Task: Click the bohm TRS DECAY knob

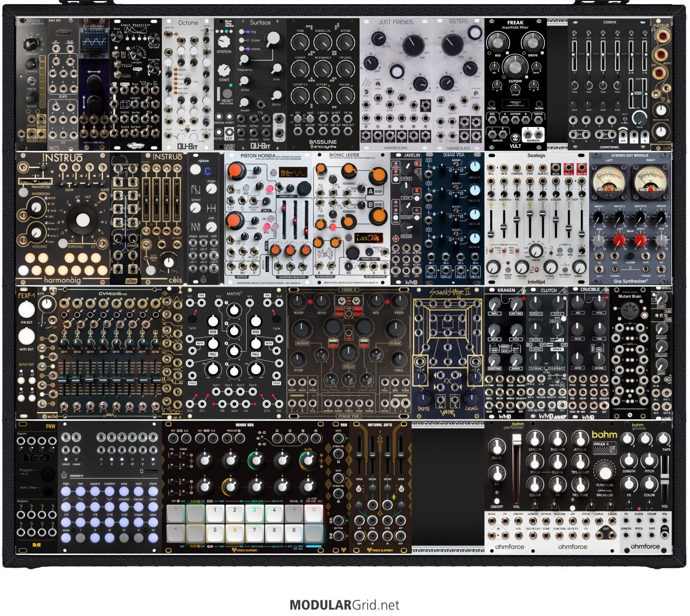Action: coord(580,461)
